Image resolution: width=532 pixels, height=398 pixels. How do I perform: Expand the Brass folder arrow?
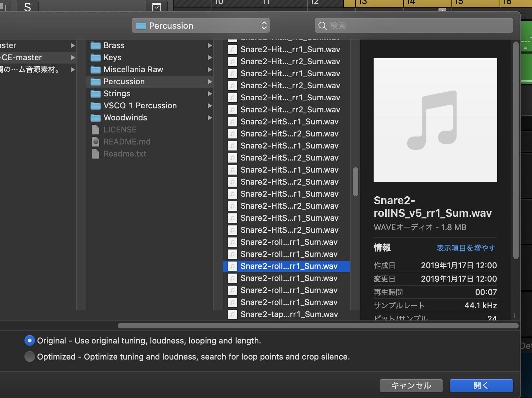tap(210, 45)
